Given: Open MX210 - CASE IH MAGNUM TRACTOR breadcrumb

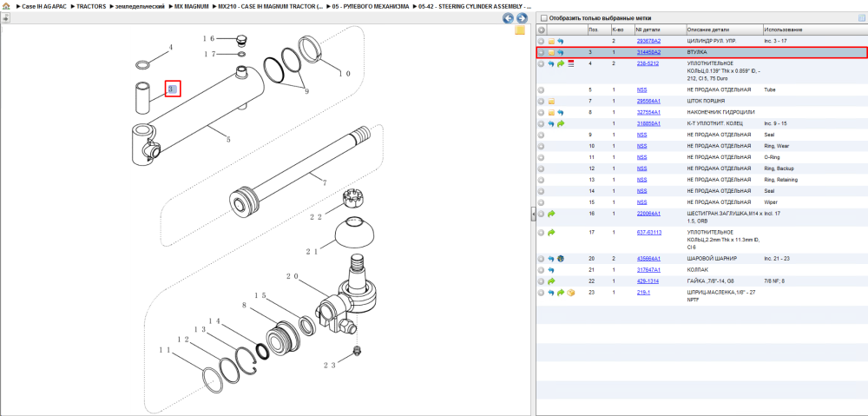Looking at the screenshot, I should [271, 6].
